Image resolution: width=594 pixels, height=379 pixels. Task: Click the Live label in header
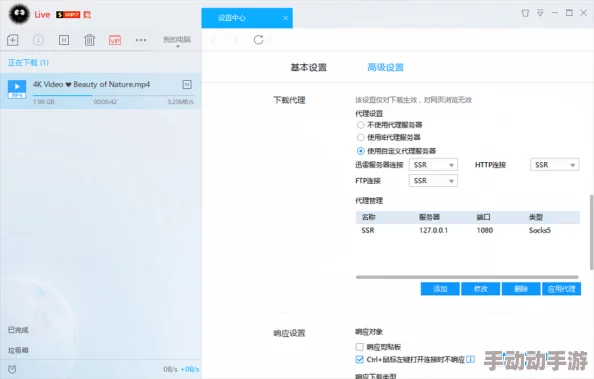point(42,14)
